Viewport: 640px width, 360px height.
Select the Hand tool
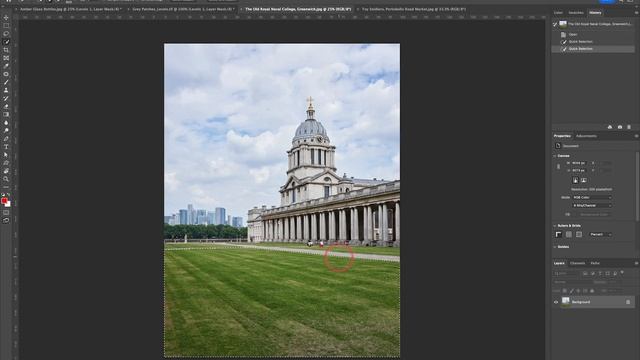[x=6, y=171]
